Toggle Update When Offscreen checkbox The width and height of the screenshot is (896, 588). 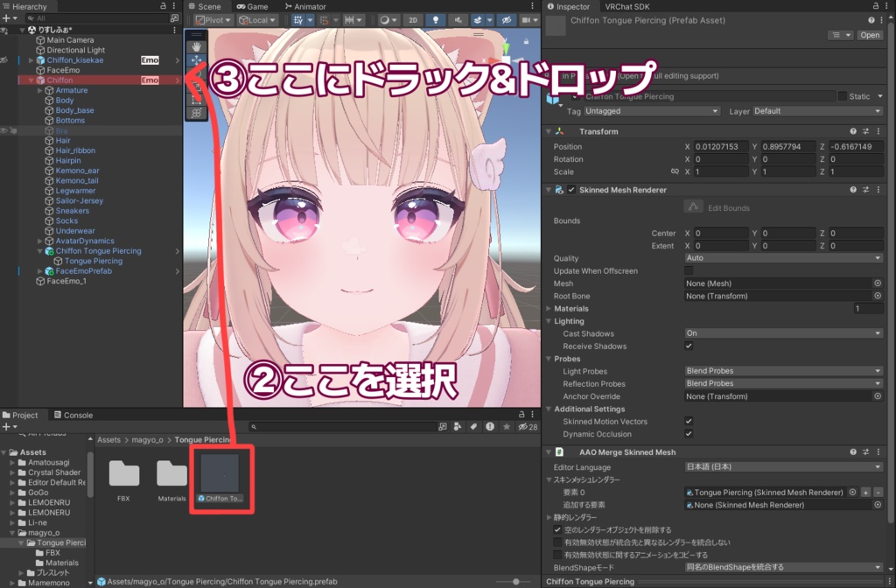pyautogui.click(x=689, y=271)
